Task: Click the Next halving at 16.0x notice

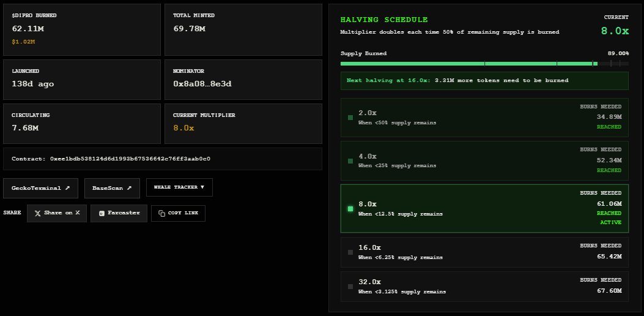Action: point(484,81)
